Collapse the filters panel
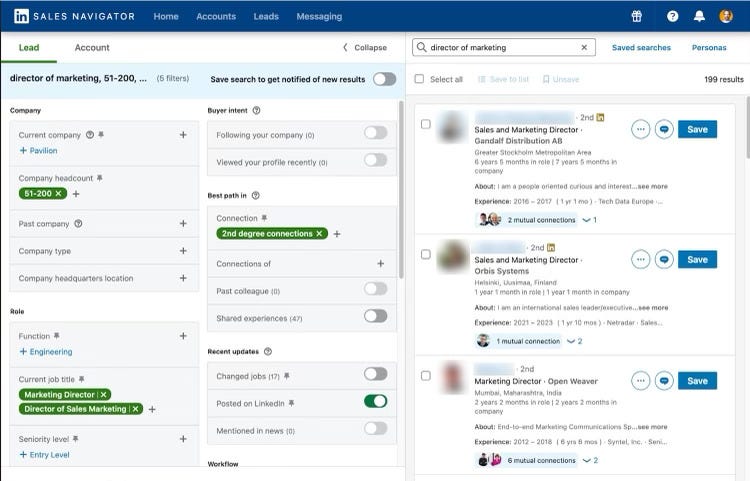Image resolution: width=750 pixels, height=481 pixels. (365, 47)
